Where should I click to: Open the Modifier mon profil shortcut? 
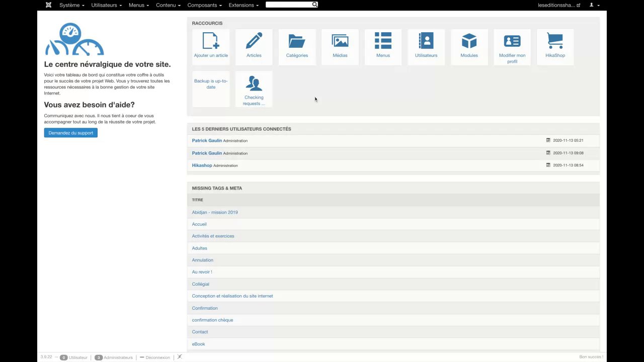click(x=512, y=47)
